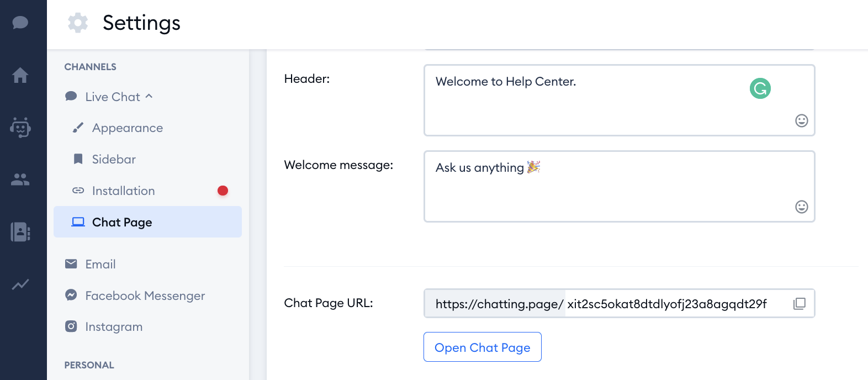868x380 pixels.
Task: Open the chat bubble icon in the dark navigation bar
Action: (20, 23)
